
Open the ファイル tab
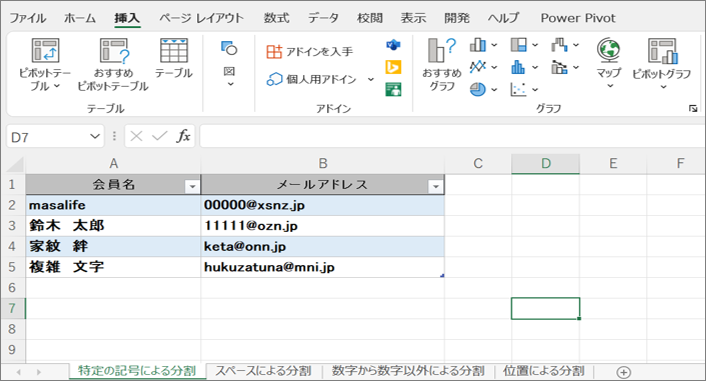(28, 18)
